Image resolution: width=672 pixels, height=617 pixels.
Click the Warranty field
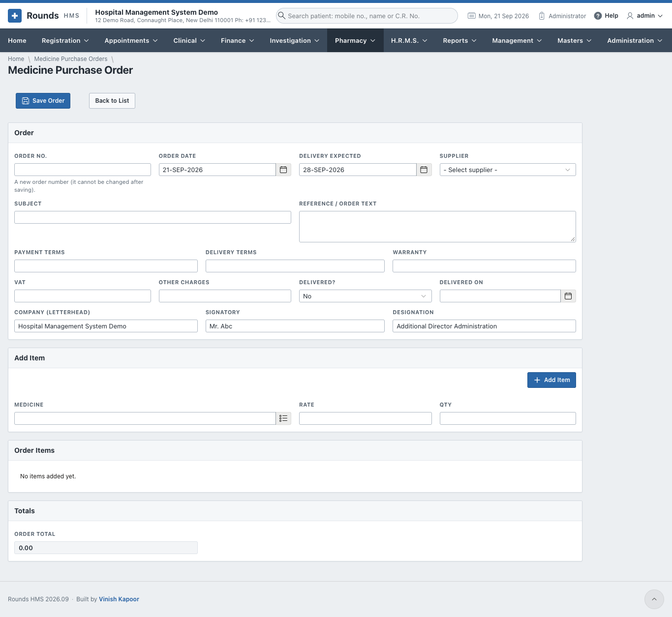[x=484, y=266]
